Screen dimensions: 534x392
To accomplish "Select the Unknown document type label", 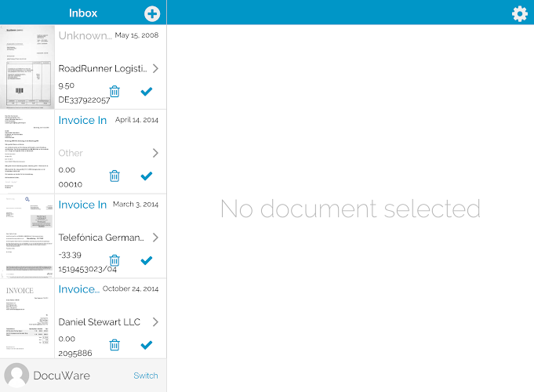I will click(85, 35).
